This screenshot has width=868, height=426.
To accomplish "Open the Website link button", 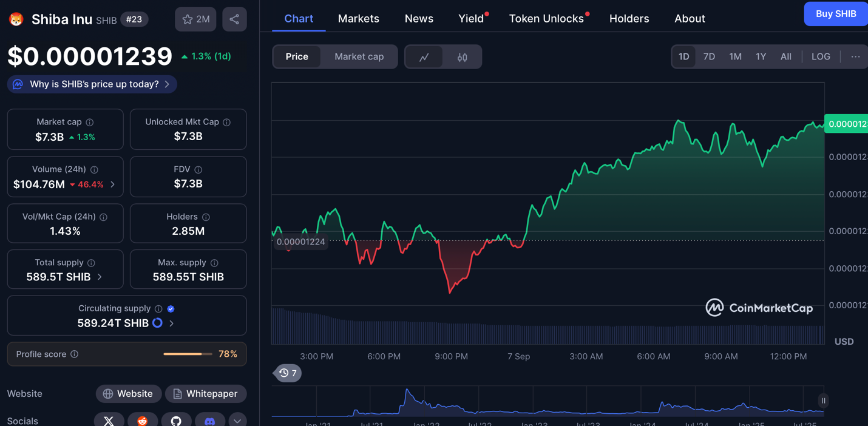I will pos(129,394).
